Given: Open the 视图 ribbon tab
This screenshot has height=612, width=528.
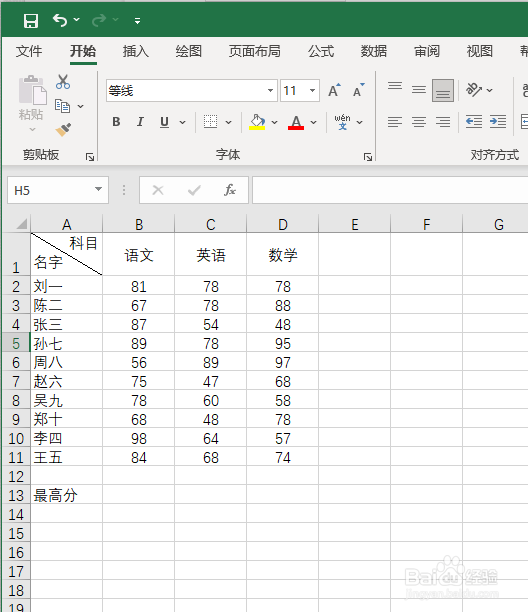Looking at the screenshot, I should click(480, 51).
